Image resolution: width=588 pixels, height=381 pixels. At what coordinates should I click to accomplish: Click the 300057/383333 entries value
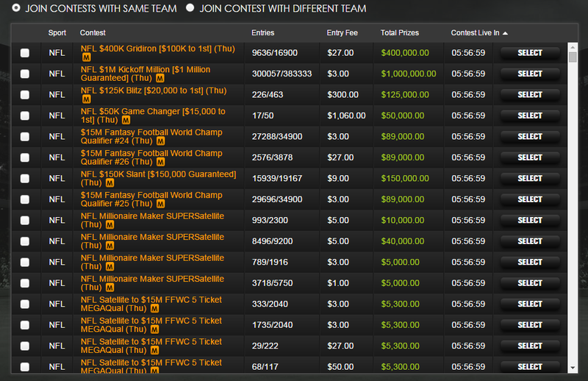[282, 74]
